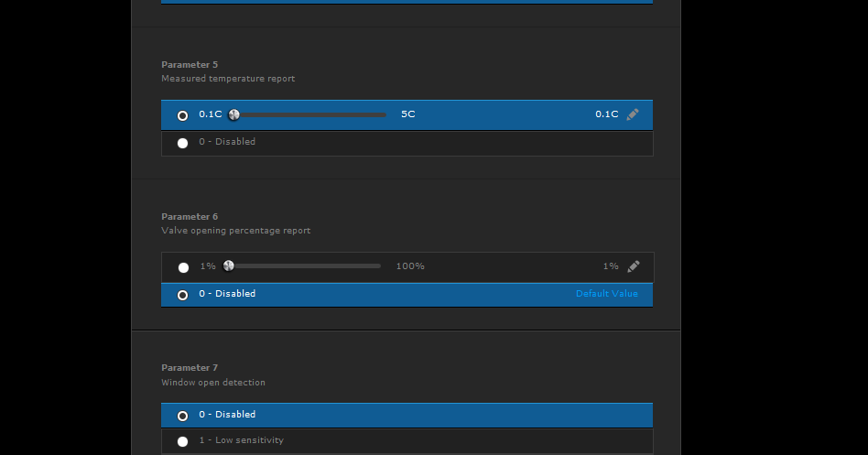
Task: Select the Disabled radio button under Valve opening report
Action: coord(183,295)
